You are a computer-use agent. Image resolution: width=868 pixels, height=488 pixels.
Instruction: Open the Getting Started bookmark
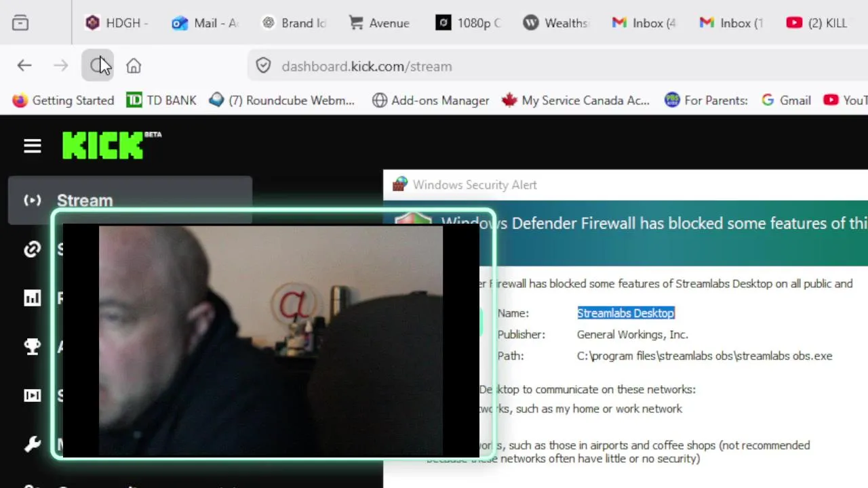63,100
